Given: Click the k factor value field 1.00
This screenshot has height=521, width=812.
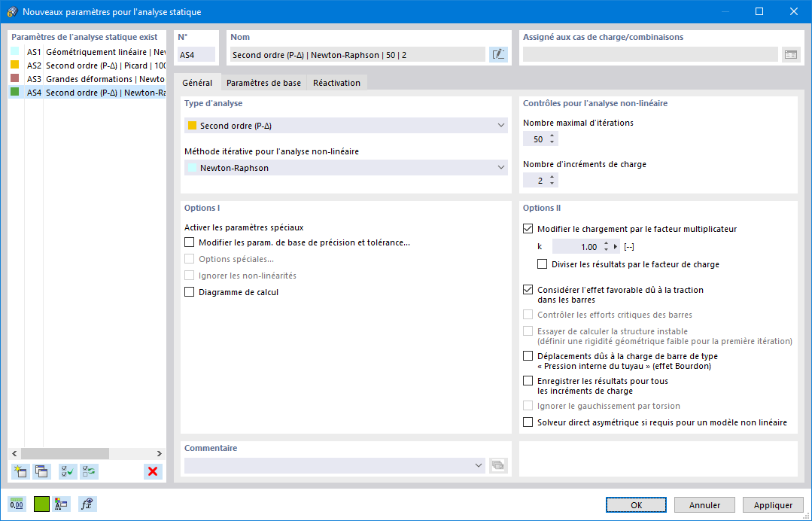Looking at the screenshot, I should 576,246.
